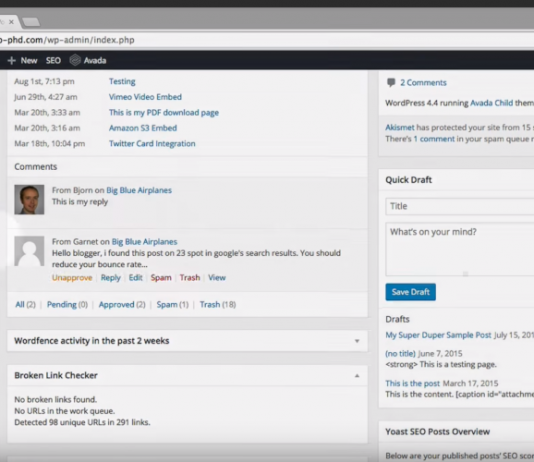Click the Aug 1st, 7:13 pm date
This screenshot has width=534, height=462.
pos(44,81)
